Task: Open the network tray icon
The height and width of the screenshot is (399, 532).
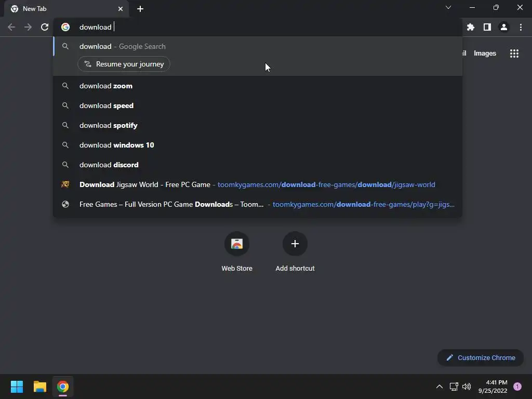Action: point(454,387)
